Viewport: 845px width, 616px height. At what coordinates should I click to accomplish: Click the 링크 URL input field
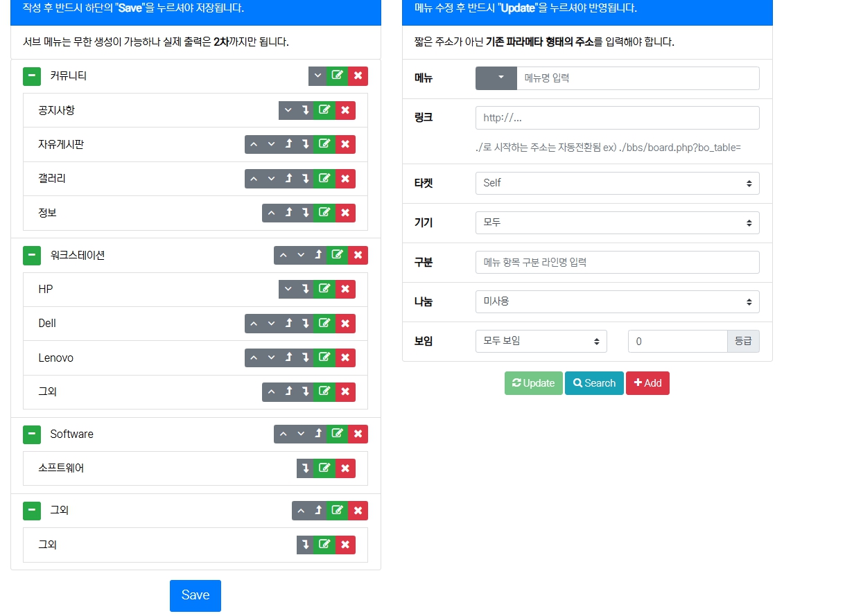[617, 118]
